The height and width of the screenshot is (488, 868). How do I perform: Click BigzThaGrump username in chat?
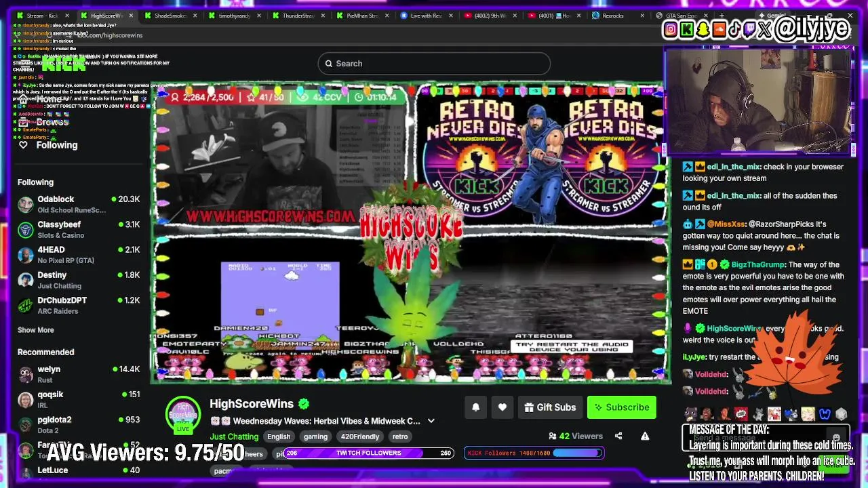[757, 265]
